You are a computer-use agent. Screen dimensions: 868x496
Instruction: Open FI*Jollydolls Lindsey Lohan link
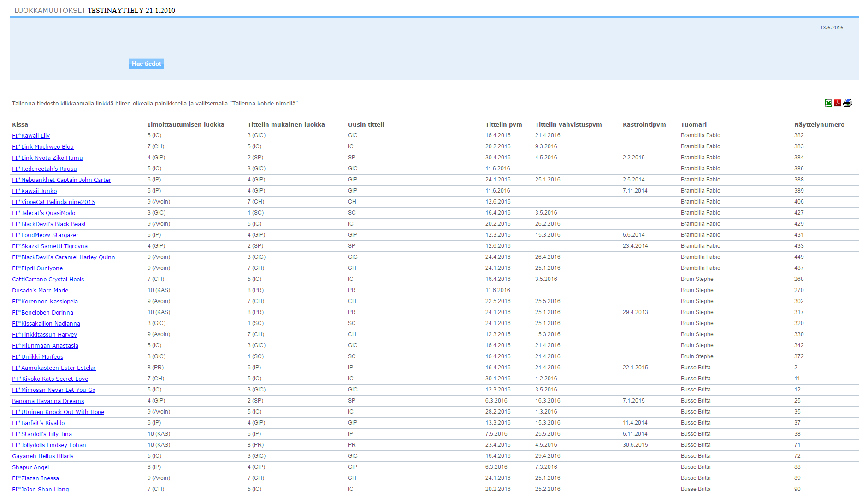pyautogui.click(x=49, y=445)
